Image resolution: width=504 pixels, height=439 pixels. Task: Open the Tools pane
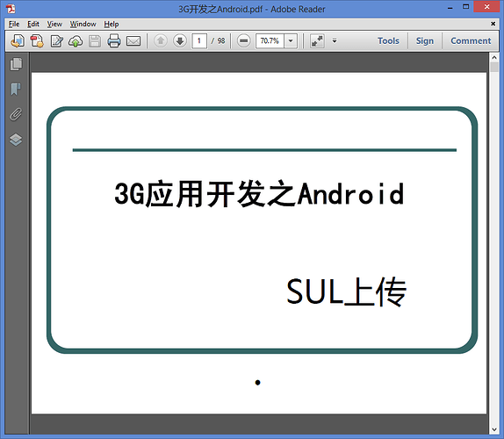388,40
